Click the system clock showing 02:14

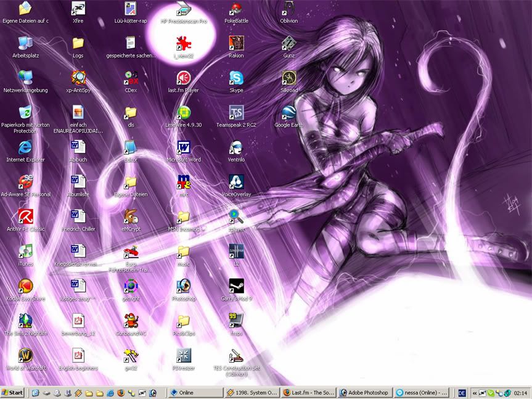[520, 393]
